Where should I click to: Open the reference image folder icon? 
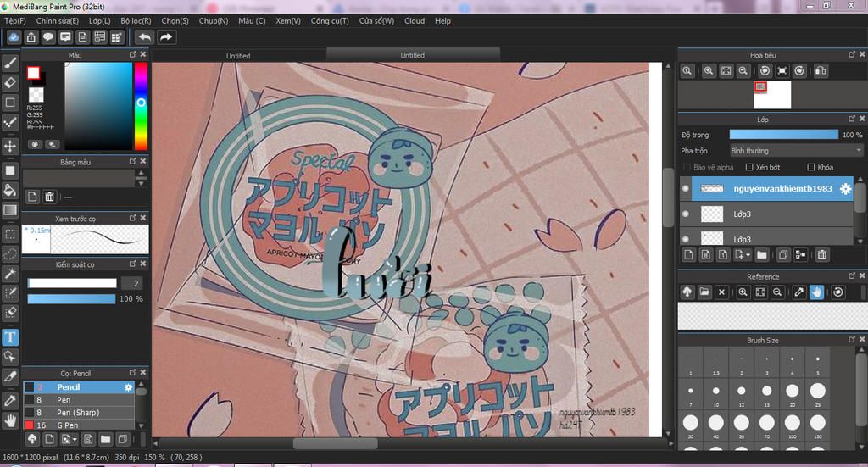click(x=704, y=292)
